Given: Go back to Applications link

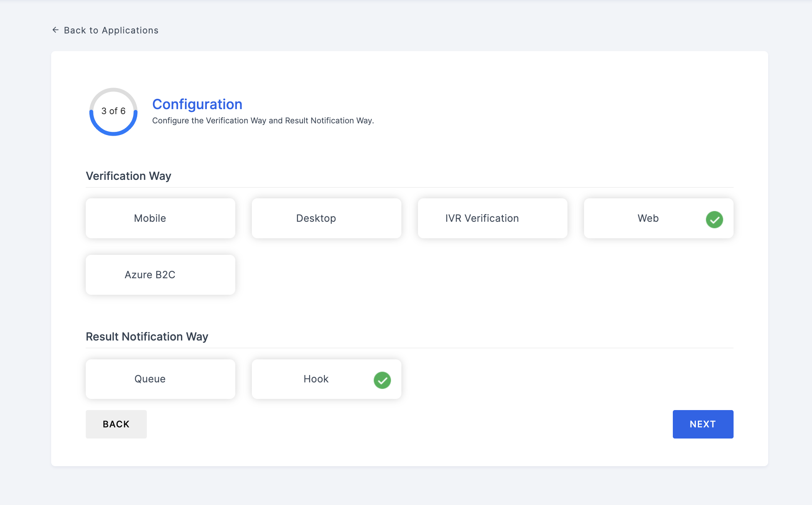Looking at the screenshot, I should click(x=105, y=30).
